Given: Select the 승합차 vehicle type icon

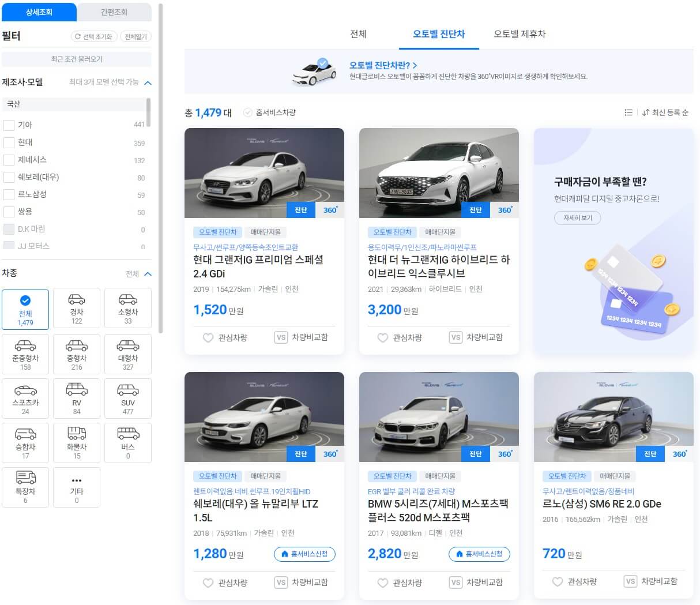Looking at the screenshot, I should click(25, 443).
